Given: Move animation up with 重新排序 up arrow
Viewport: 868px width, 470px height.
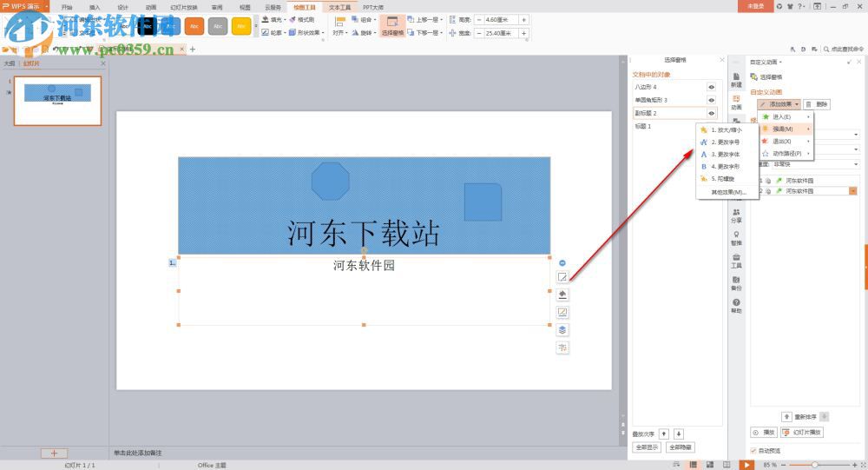Looking at the screenshot, I should (786, 416).
